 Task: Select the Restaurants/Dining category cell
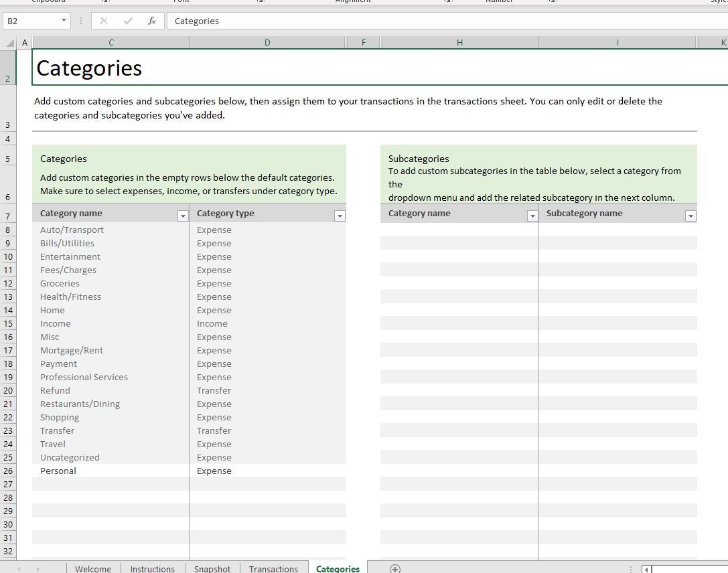(x=111, y=404)
